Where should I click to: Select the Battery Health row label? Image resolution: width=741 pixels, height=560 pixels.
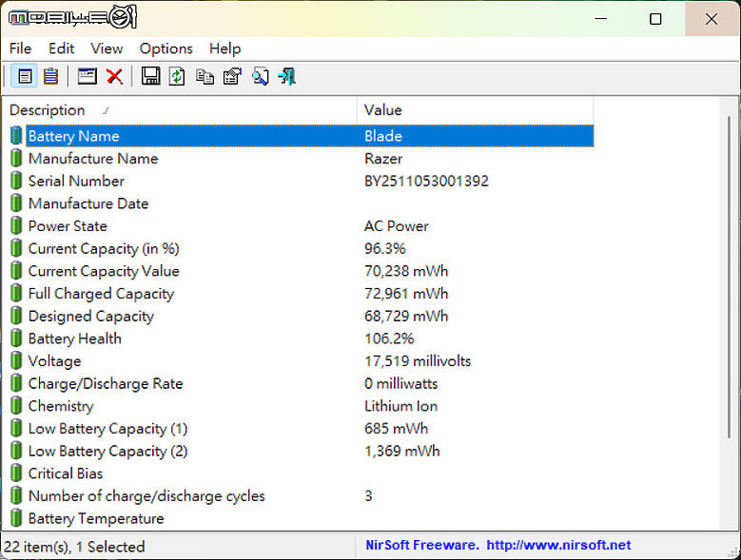(74, 338)
